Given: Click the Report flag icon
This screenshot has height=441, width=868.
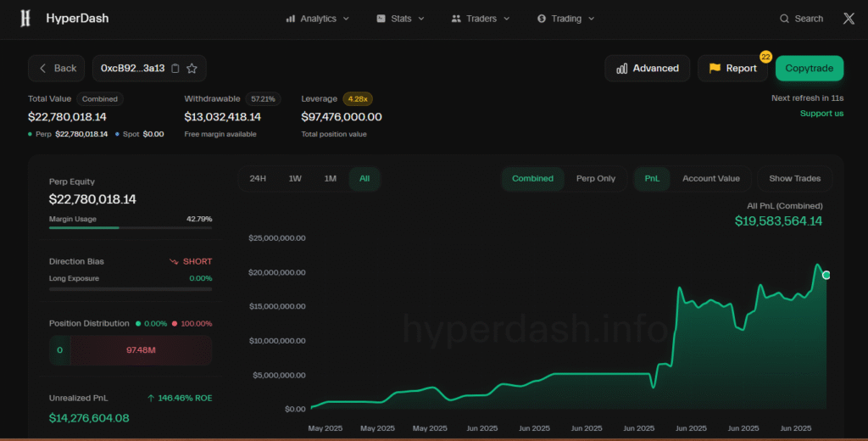Looking at the screenshot, I should pyautogui.click(x=715, y=68).
